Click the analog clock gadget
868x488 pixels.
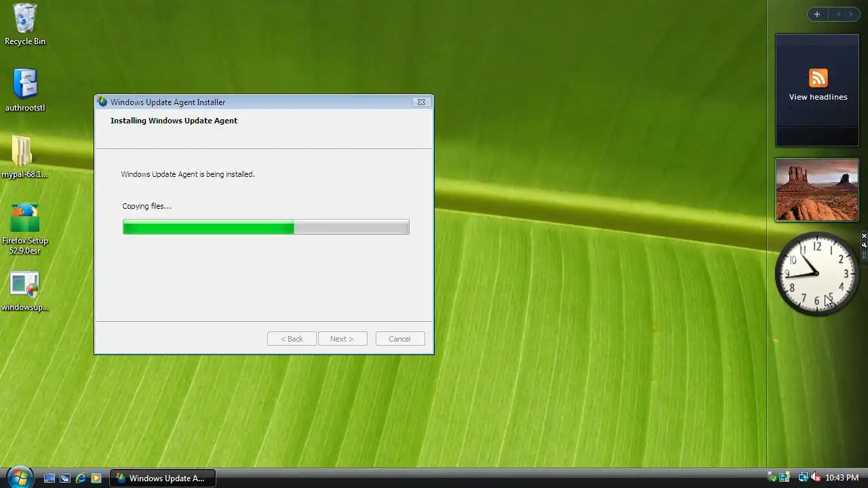[x=817, y=274]
